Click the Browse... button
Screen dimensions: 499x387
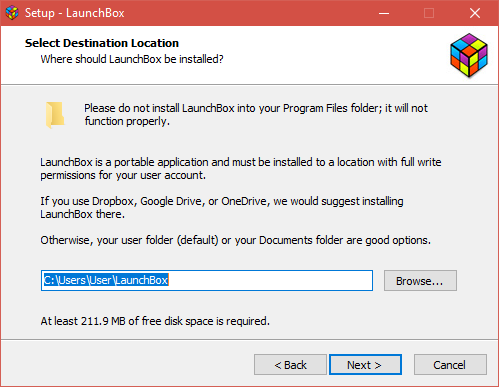pyautogui.click(x=420, y=281)
